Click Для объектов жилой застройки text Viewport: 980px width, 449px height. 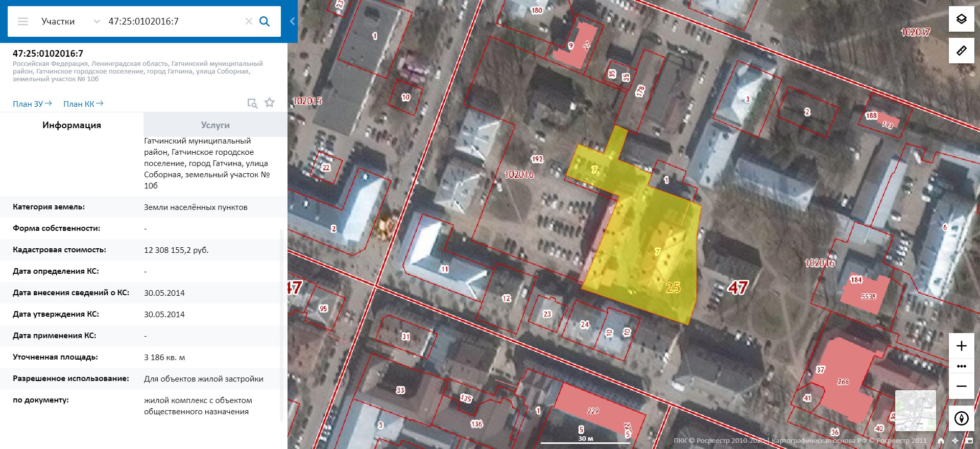pyautogui.click(x=204, y=379)
